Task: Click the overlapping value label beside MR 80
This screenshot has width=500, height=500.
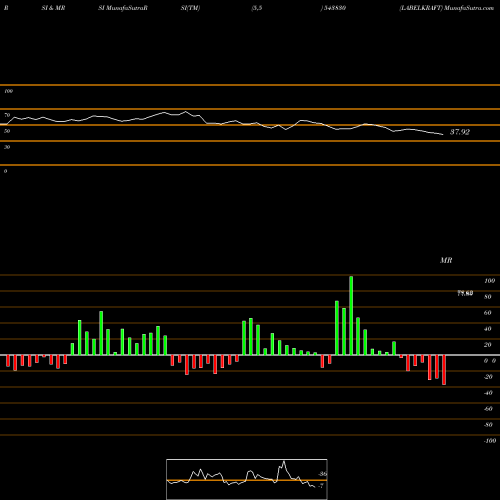Action: coord(465,293)
